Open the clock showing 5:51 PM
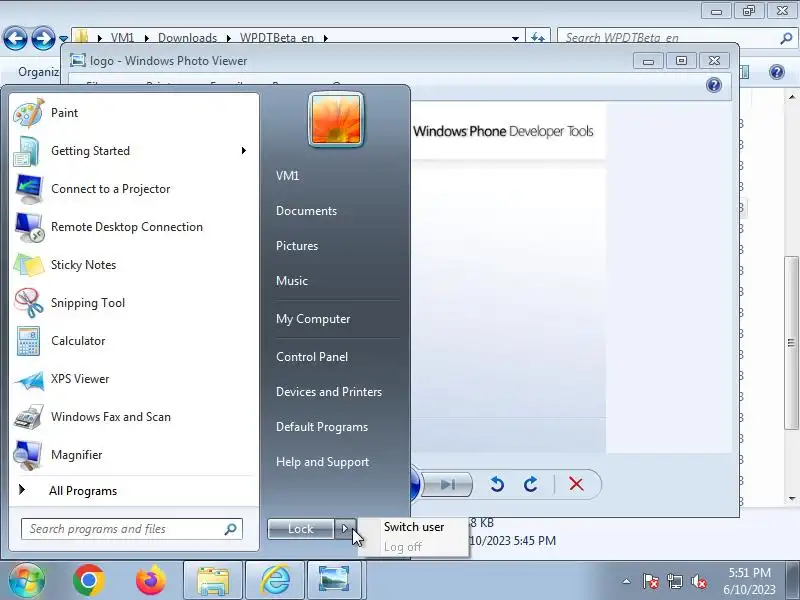 [x=749, y=581]
